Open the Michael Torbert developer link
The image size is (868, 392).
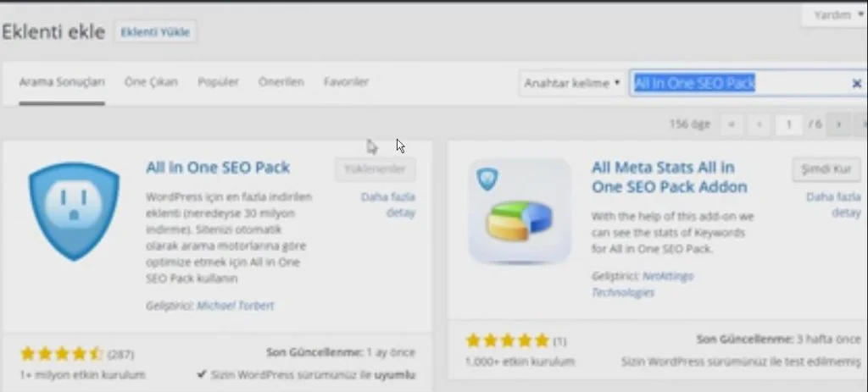click(x=235, y=306)
